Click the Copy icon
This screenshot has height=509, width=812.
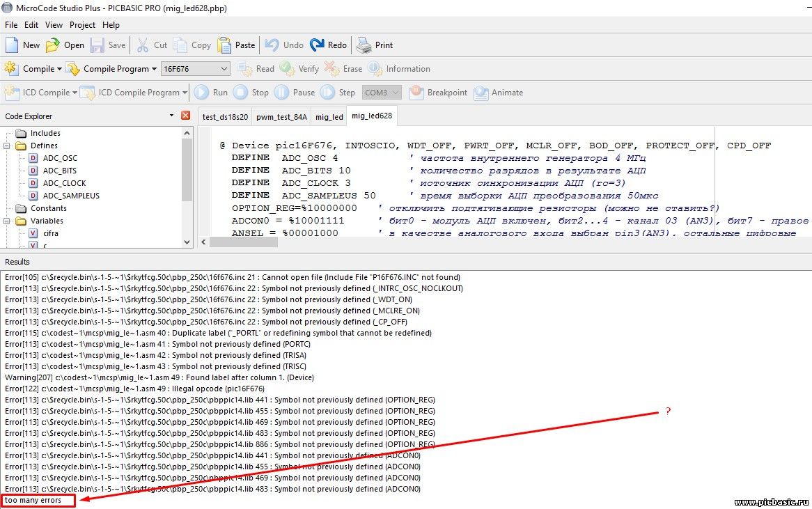[x=180, y=45]
